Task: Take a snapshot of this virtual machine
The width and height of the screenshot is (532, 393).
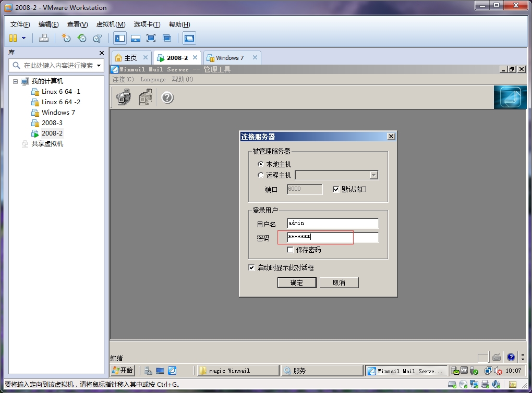Action: pyautogui.click(x=66, y=38)
